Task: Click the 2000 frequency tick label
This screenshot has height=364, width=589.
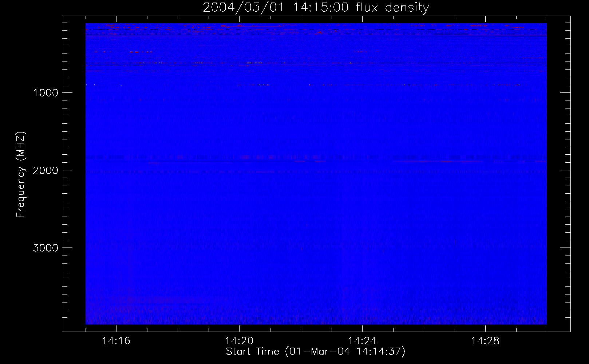Action: (46, 170)
